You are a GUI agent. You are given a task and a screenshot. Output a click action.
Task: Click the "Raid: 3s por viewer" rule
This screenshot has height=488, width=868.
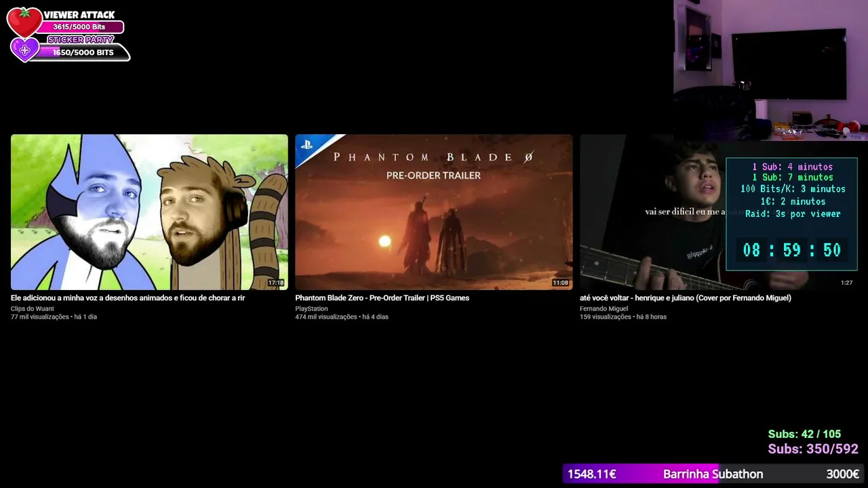click(793, 213)
